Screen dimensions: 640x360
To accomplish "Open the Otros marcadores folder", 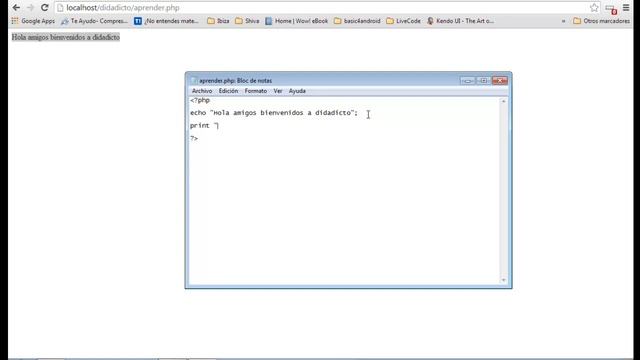I will 602,21.
